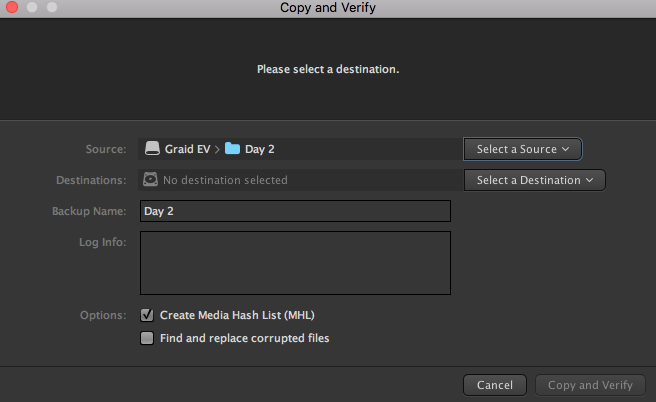Screen dimensions: 656x402
Task: Minimize the Copy and Verify window
Action: click(x=29, y=7)
